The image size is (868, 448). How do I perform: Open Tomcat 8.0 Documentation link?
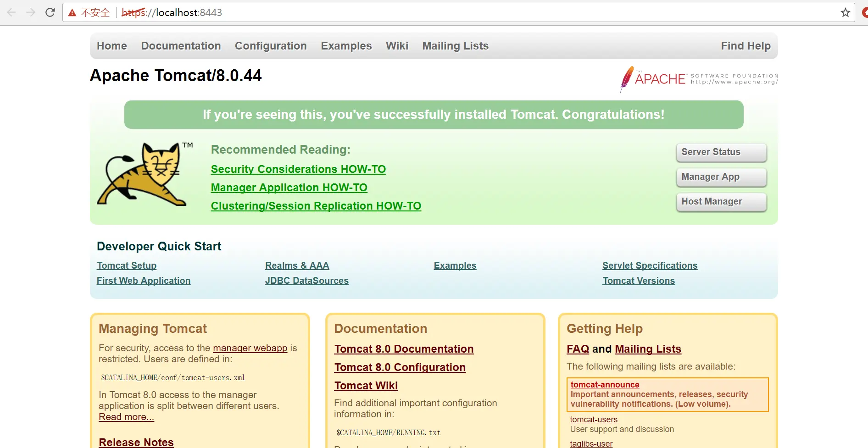404,349
